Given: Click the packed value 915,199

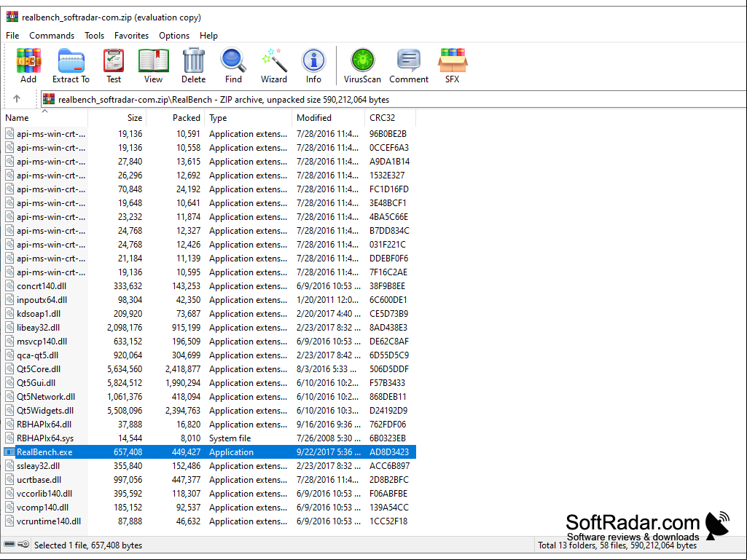Looking at the screenshot, I should point(187,328).
